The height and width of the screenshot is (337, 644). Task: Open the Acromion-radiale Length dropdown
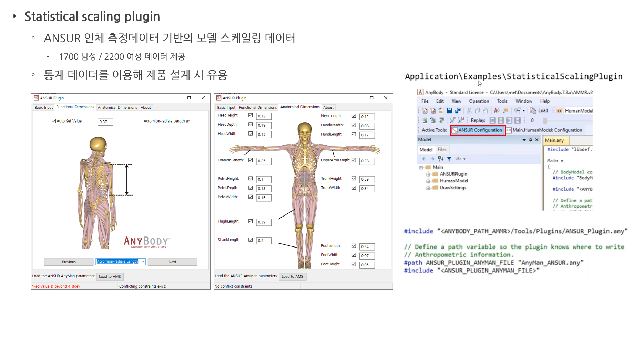coord(143,262)
